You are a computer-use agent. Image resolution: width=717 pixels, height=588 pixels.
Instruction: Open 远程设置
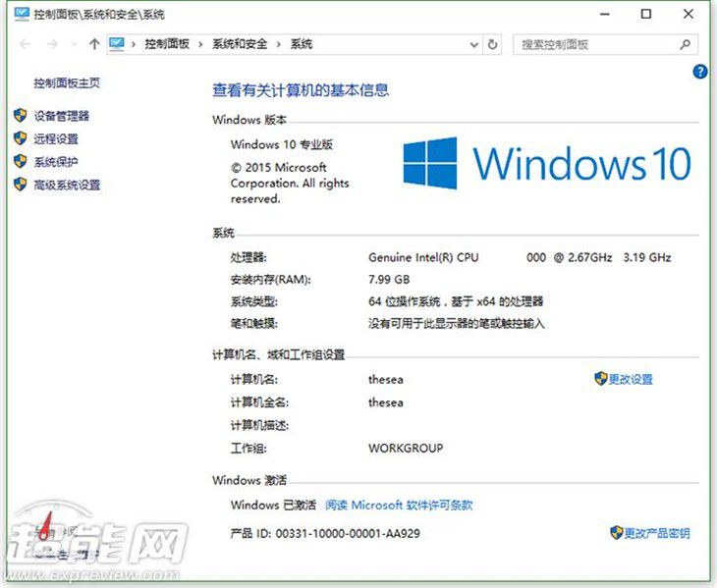coord(56,138)
